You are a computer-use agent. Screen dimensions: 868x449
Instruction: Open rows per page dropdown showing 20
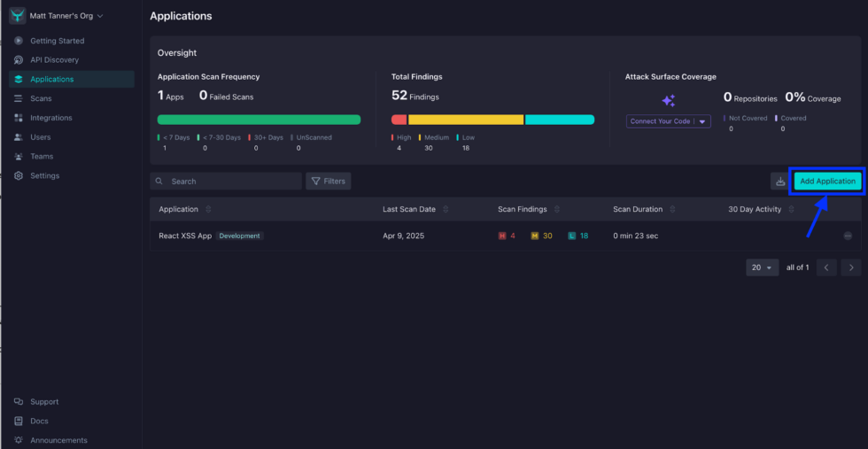tap(762, 267)
